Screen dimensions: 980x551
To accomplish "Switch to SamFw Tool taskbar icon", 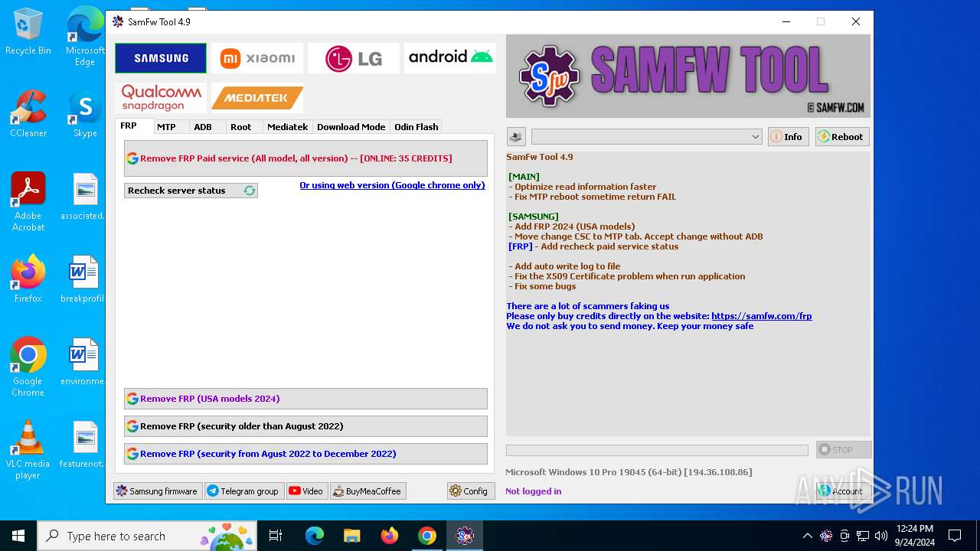I will pos(465,536).
